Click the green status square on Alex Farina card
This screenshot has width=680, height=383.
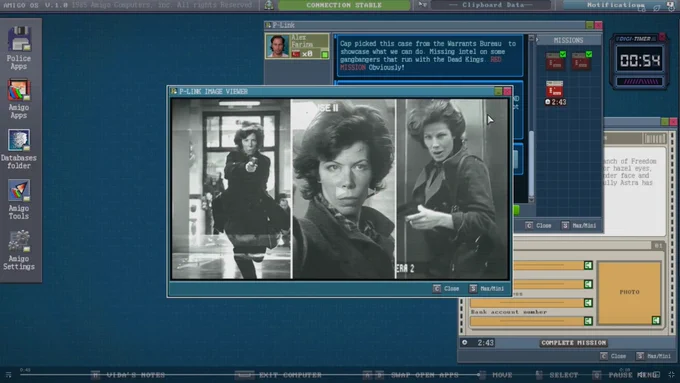324,54
